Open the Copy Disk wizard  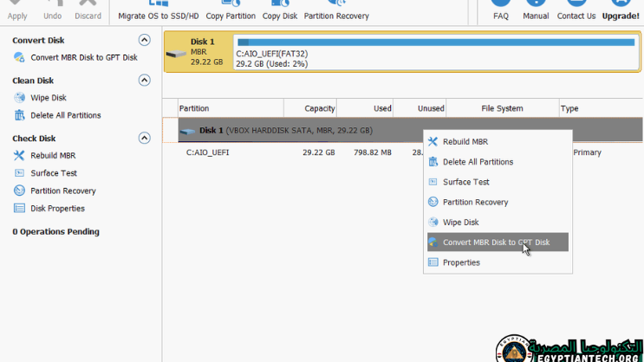click(x=280, y=10)
